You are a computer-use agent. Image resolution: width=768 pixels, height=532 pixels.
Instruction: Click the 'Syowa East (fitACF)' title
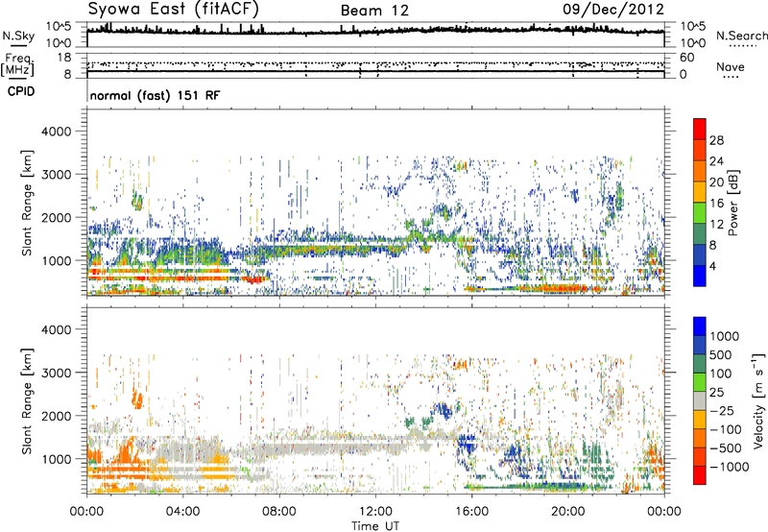point(174,9)
